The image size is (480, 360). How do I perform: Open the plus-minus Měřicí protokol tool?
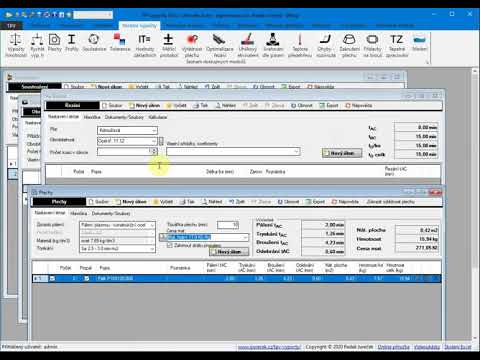pos(169,45)
